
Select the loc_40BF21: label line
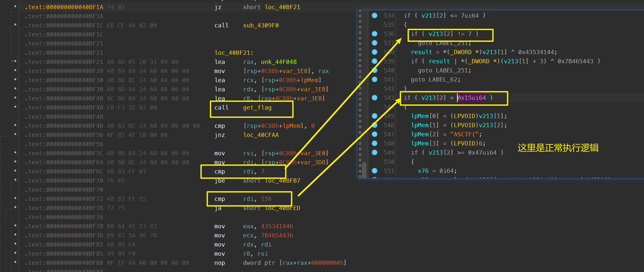pos(234,53)
